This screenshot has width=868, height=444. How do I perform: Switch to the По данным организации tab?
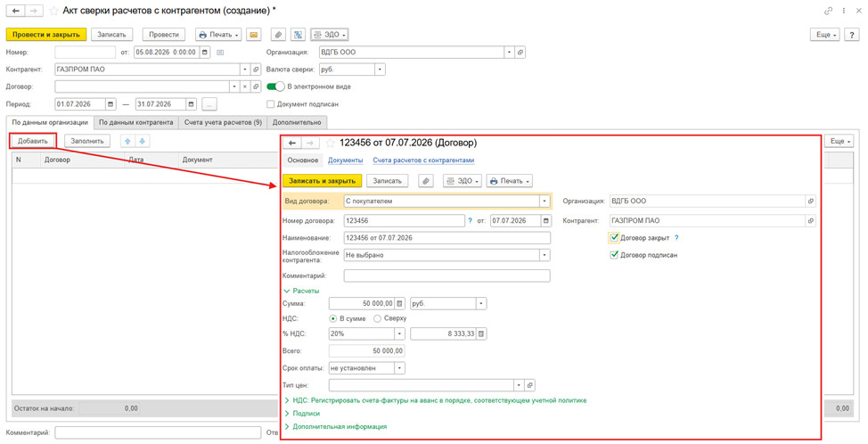pyautogui.click(x=50, y=122)
